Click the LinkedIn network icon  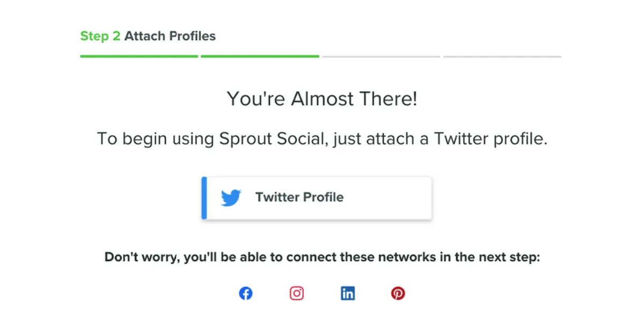pos(348,294)
